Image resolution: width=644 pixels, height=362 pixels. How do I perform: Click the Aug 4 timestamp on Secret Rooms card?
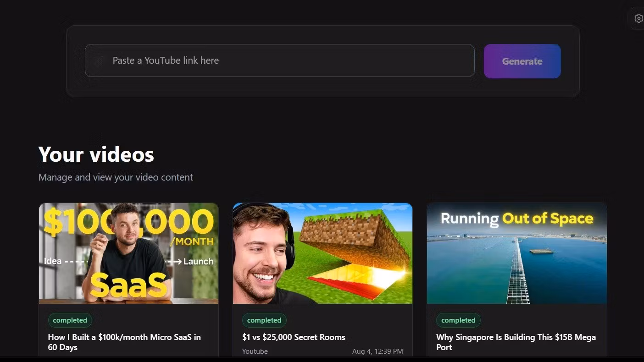[x=378, y=351]
